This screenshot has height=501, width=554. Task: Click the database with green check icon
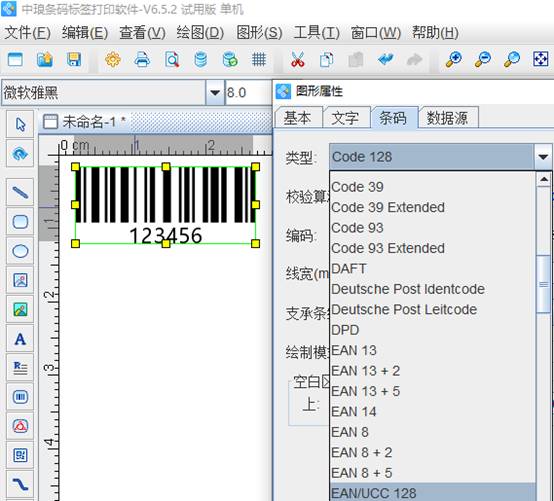tap(230, 59)
